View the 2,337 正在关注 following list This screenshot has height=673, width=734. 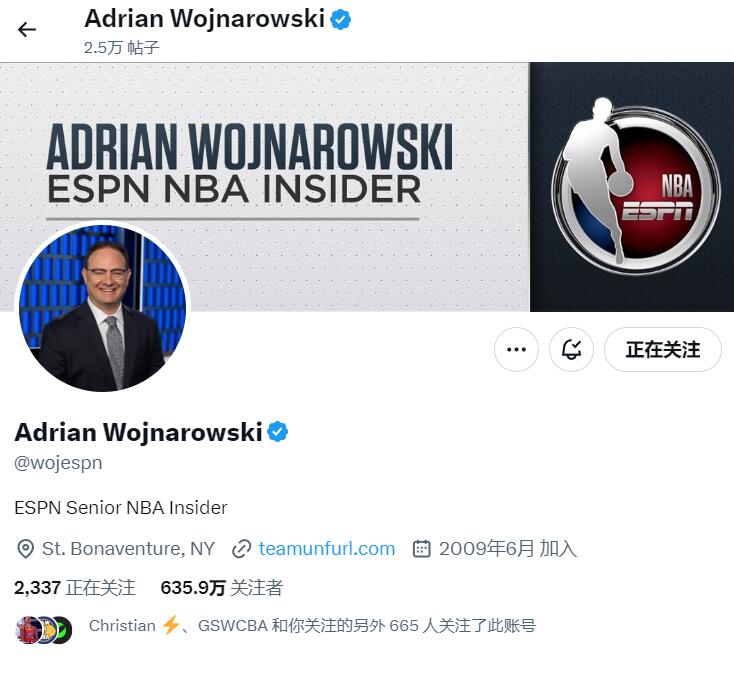[x=75, y=588]
